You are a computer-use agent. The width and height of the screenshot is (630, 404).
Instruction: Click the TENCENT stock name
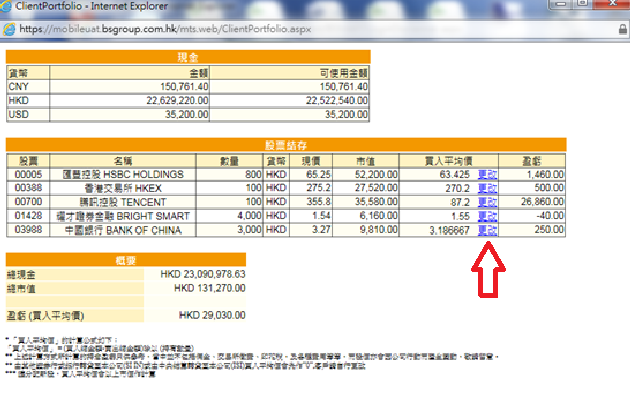coord(123,202)
